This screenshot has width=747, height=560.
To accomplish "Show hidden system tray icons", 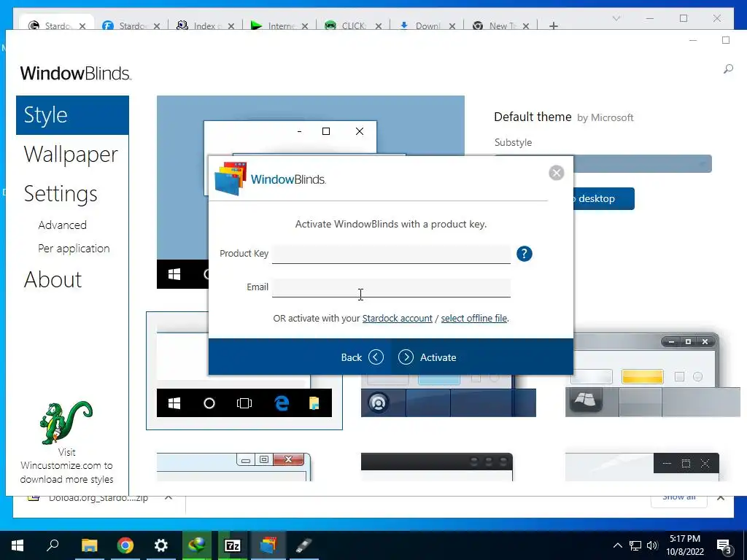I will 617,545.
